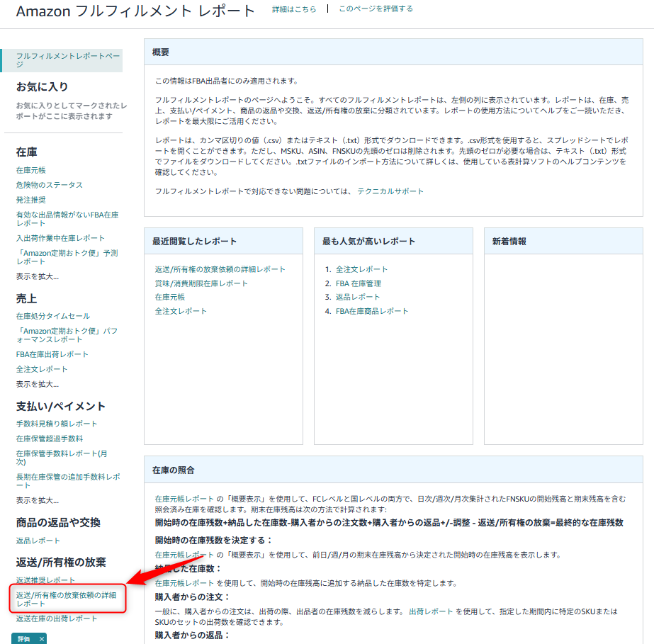Open 返品レポート in the sidebar
Screen dimensions: 654x644
coord(38,541)
